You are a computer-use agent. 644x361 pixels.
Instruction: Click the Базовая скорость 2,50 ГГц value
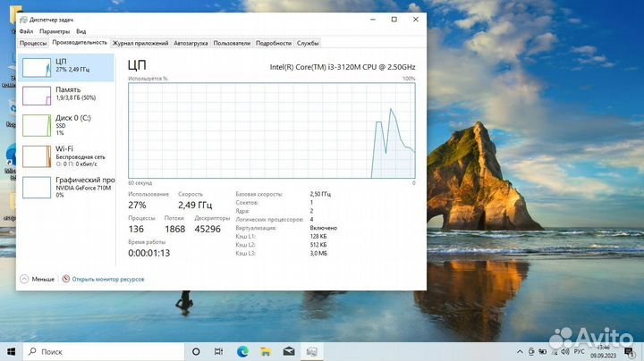click(320, 194)
